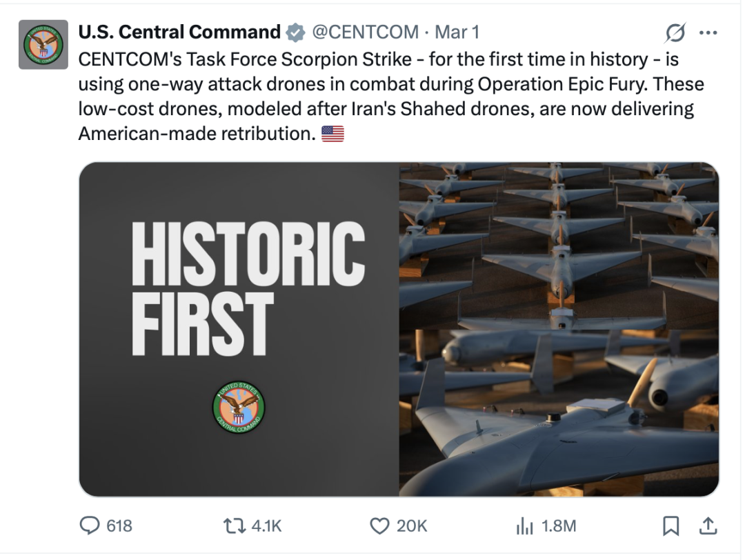Bookmark this post
The image size is (745, 560).
tap(670, 526)
